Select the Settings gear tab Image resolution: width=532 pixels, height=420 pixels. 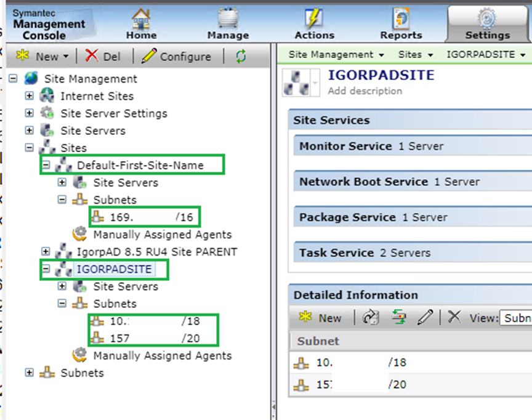pos(487,24)
